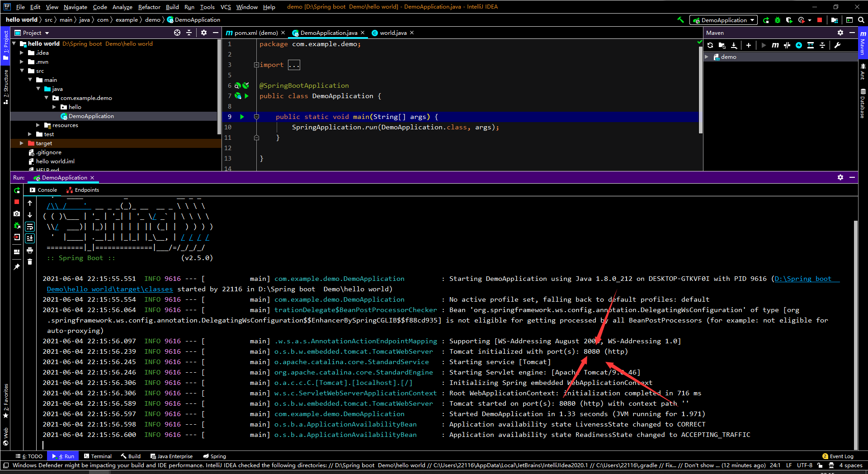Click the console output vertical scrollbar

(855, 335)
